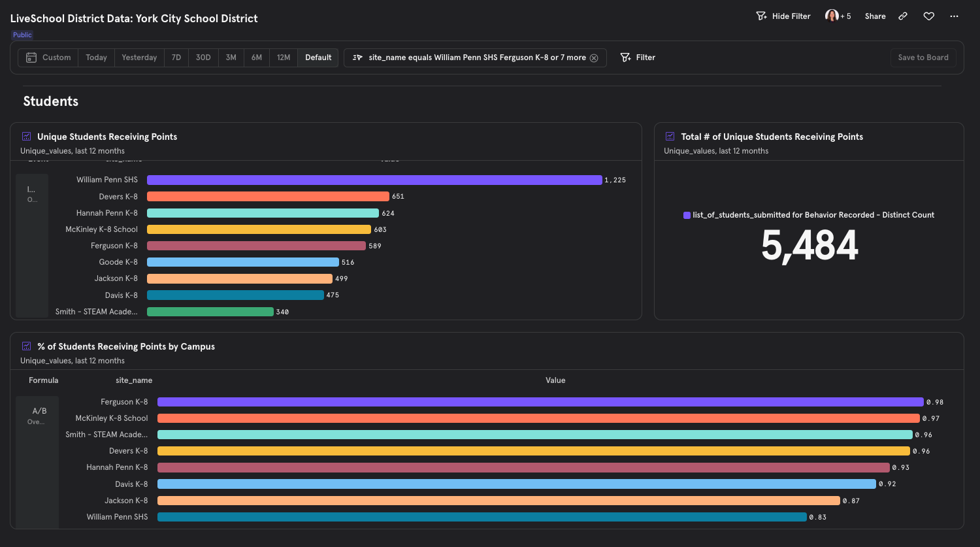This screenshot has height=547, width=980.
Task: Click the Hannah Penn K-8 percentage bar at 0.93
Action: (523, 467)
